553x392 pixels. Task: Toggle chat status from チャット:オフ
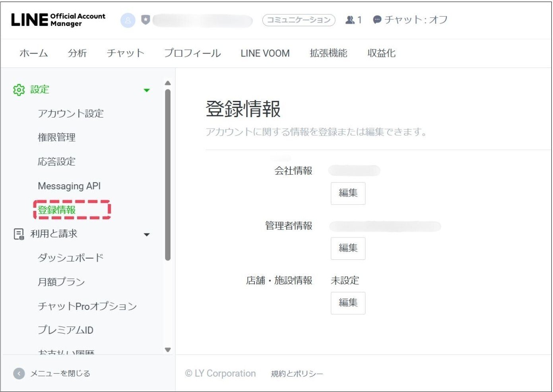[x=415, y=19]
